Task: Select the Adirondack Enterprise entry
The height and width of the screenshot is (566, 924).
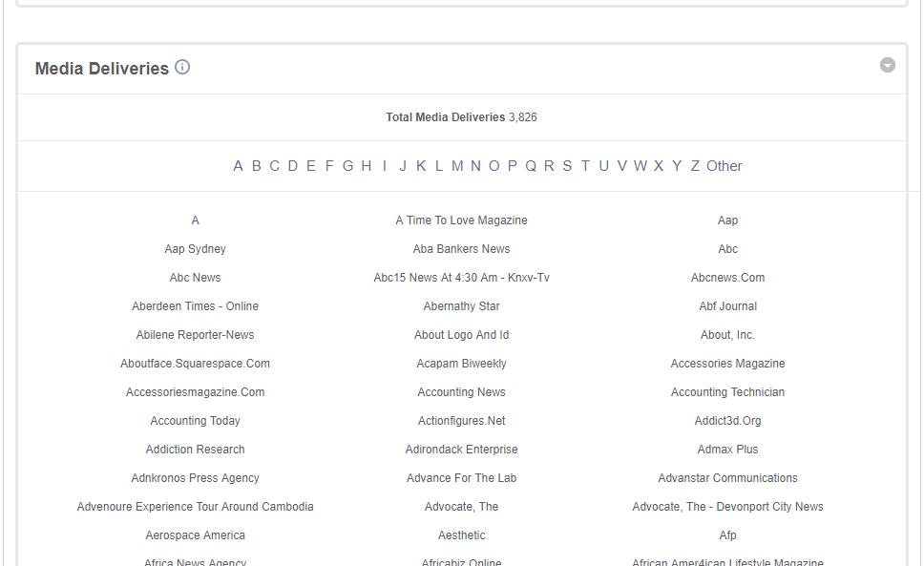Action: [x=461, y=450]
